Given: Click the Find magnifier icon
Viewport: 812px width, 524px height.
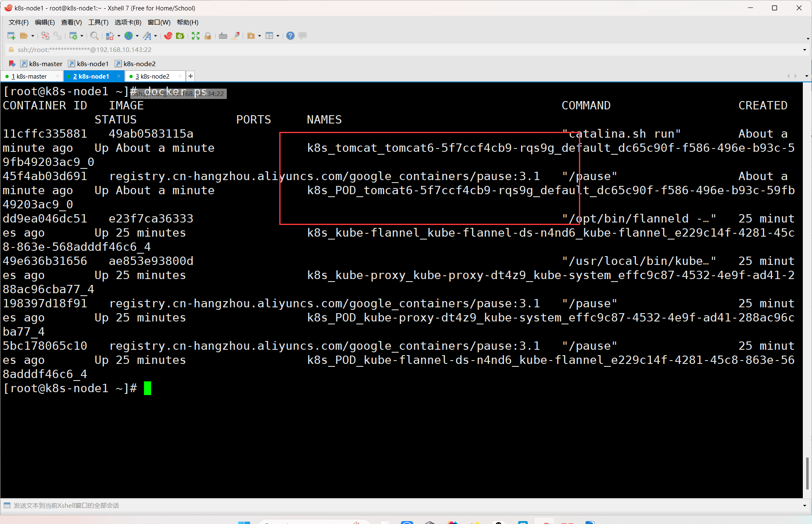Looking at the screenshot, I should click(94, 36).
